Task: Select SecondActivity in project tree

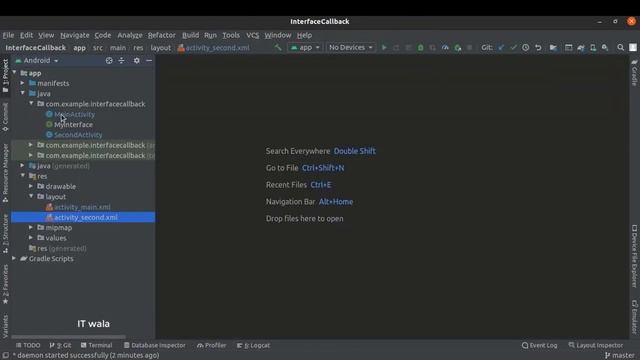Action: click(78, 135)
